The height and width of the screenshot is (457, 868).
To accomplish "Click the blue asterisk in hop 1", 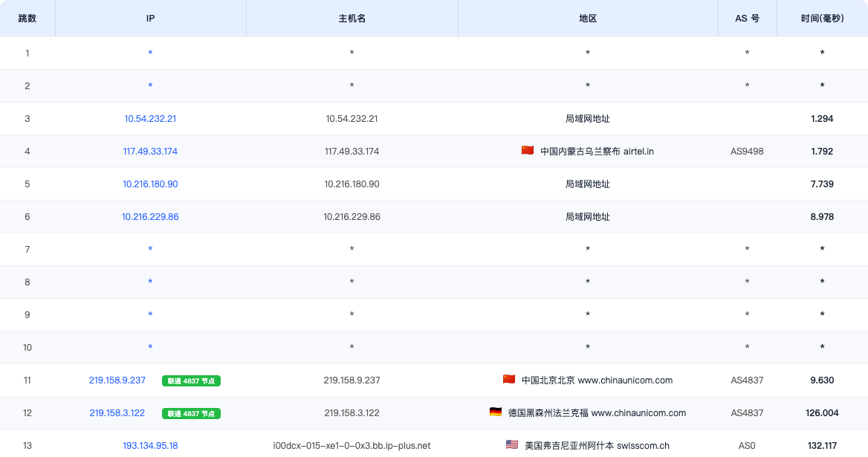I will (x=150, y=53).
